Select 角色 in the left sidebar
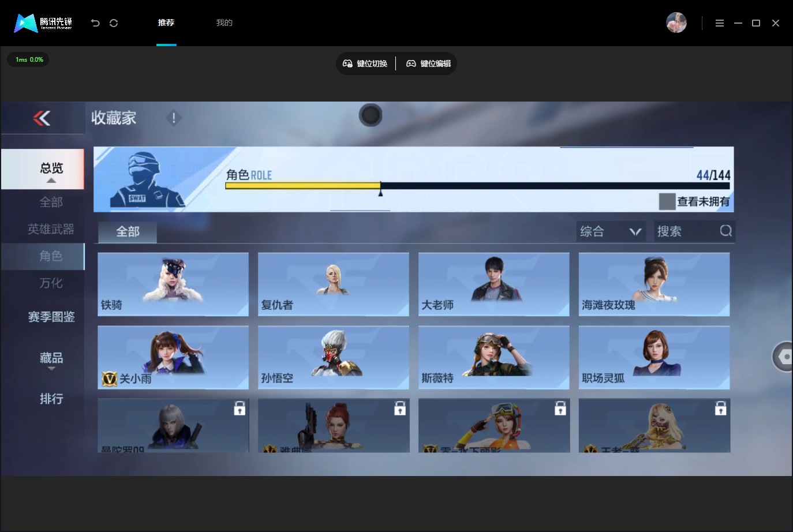 [x=43, y=256]
